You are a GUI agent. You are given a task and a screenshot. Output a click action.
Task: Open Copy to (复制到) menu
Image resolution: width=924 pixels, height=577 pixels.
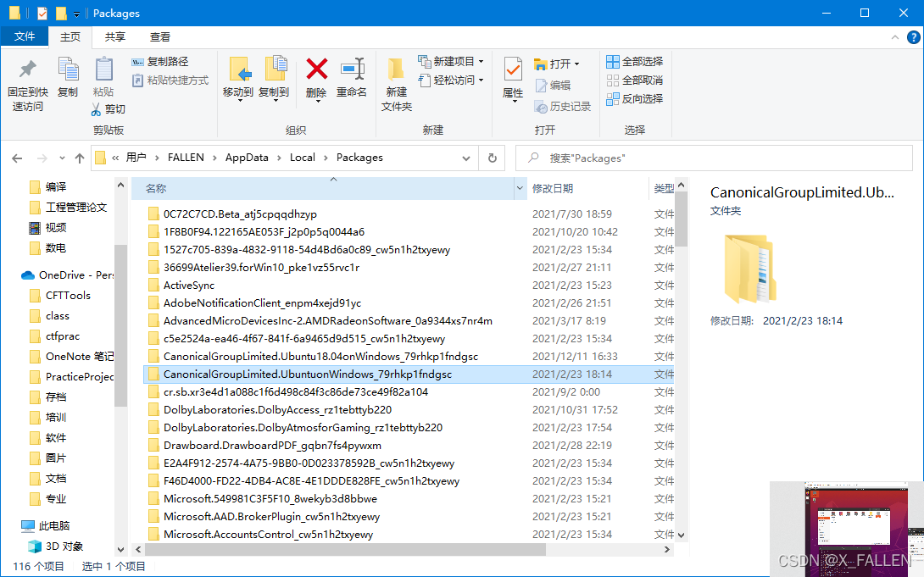tap(274, 80)
